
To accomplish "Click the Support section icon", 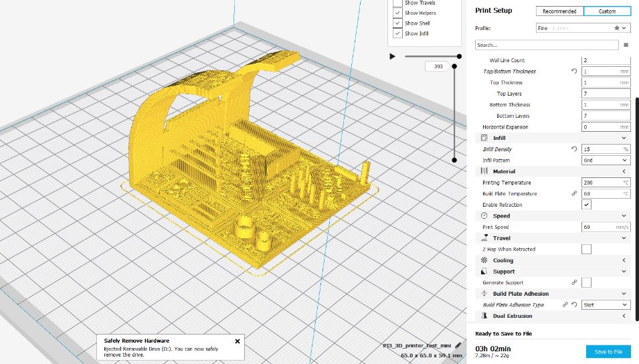I will point(484,271).
